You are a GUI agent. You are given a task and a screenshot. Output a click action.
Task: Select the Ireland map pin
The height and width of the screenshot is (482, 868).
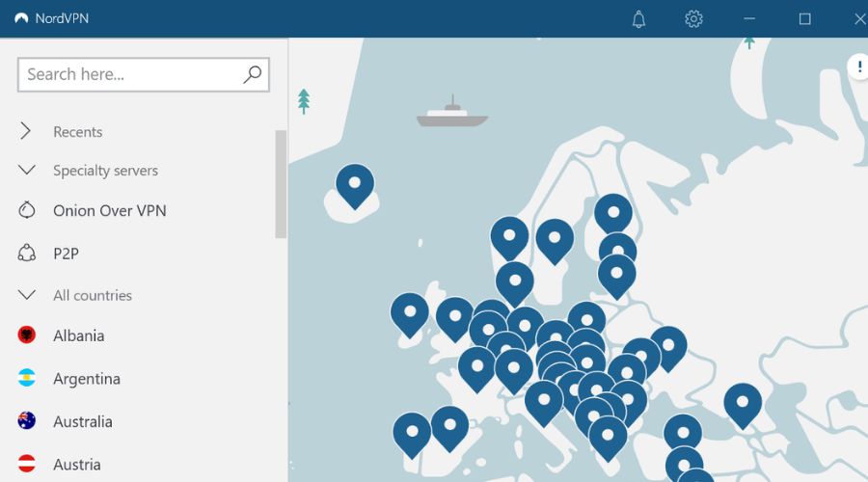(410, 315)
